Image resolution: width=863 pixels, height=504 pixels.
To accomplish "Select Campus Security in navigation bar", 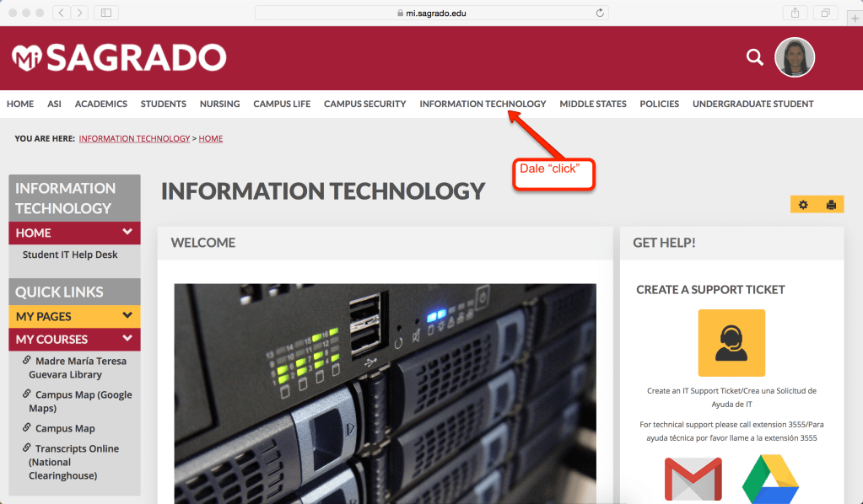I will tap(364, 104).
